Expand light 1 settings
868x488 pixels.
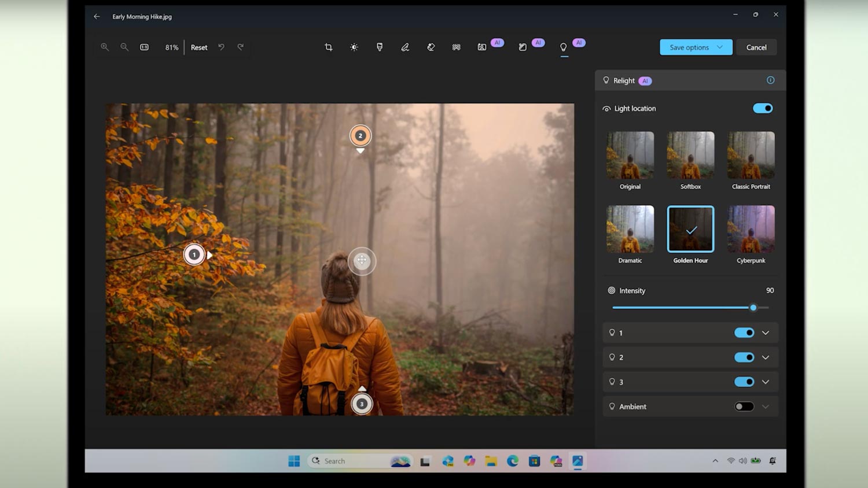tap(766, 332)
